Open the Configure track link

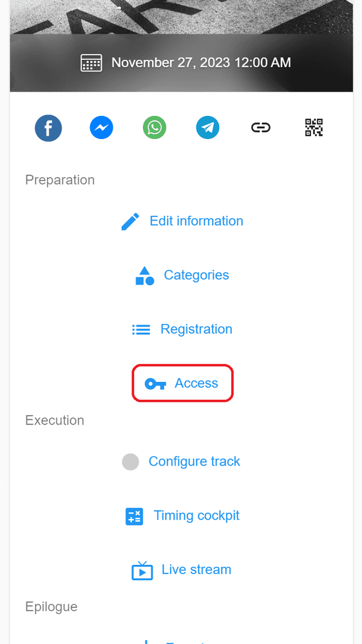195,461
